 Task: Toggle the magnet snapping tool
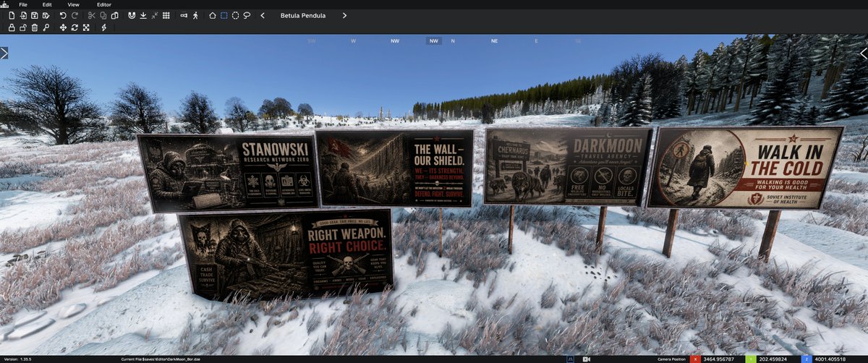pyautogui.click(x=131, y=15)
